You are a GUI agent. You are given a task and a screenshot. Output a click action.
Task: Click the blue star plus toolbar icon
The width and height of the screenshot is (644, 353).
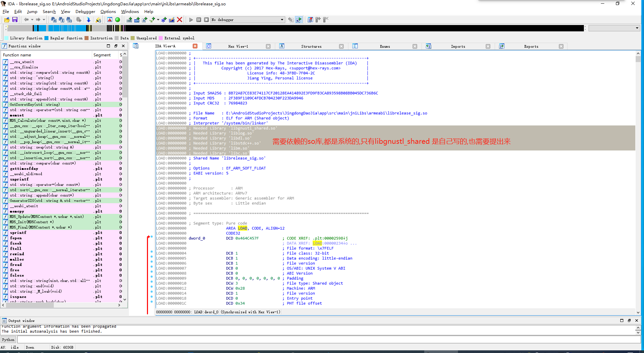164,20
